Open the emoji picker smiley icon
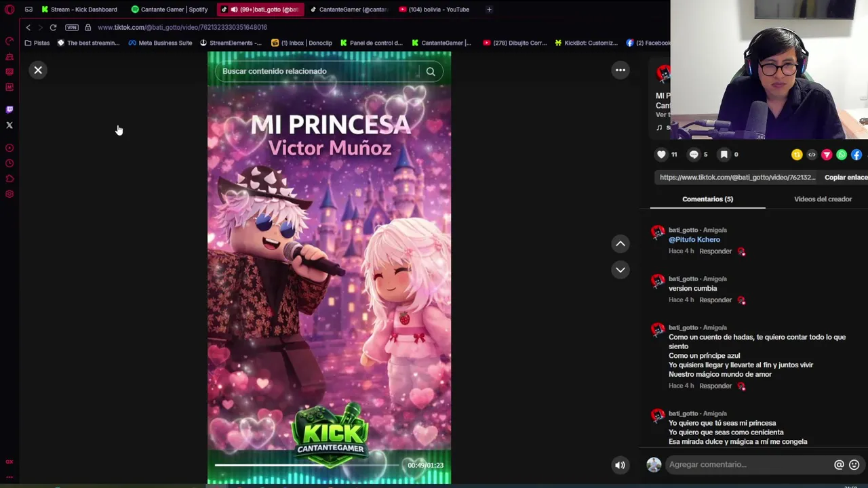Image resolution: width=868 pixels, height=488 pixels. point(854,464)
